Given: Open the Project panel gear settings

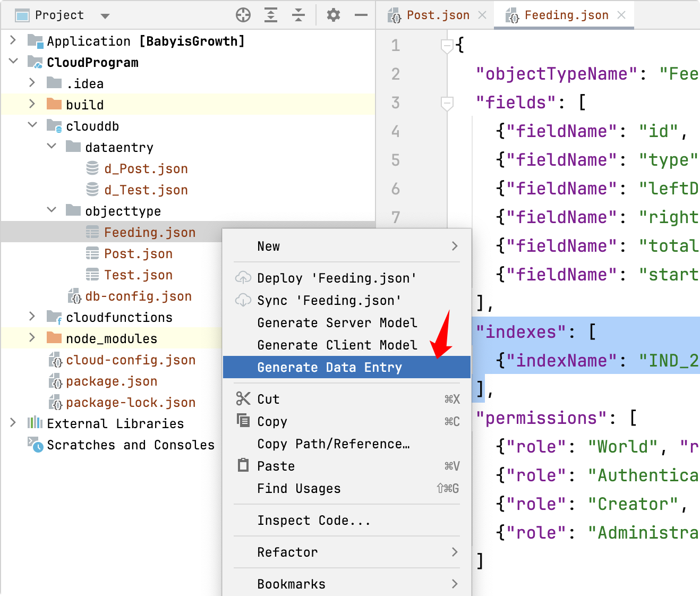Looking at the screenshot, I should pos(334,15).
